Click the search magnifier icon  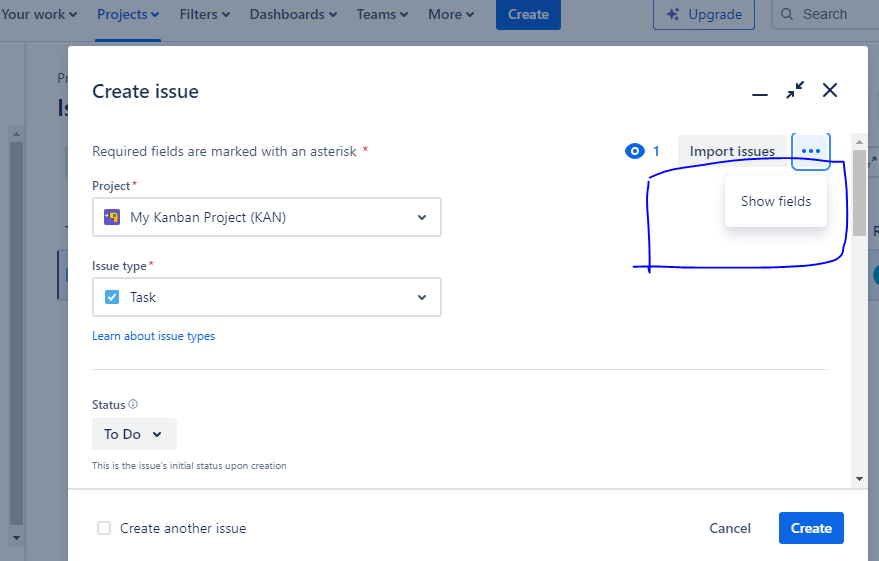point(787,14)
